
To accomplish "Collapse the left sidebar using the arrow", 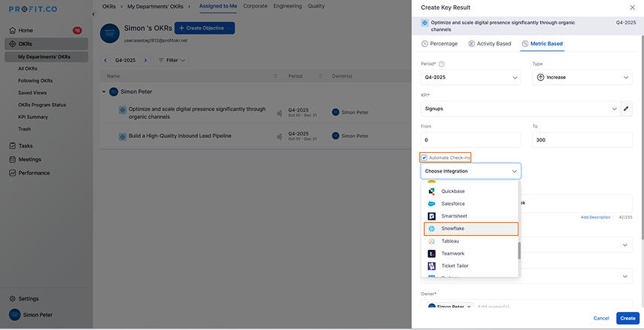I will click(x=93, y=14).
